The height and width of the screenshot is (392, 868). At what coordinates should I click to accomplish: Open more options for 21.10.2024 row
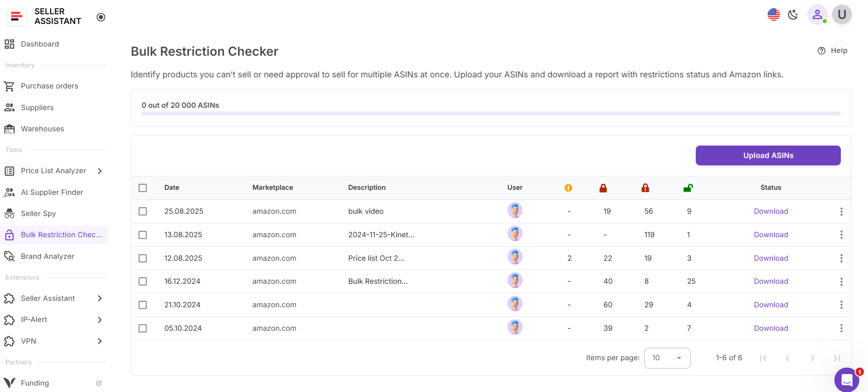[841, 305]
